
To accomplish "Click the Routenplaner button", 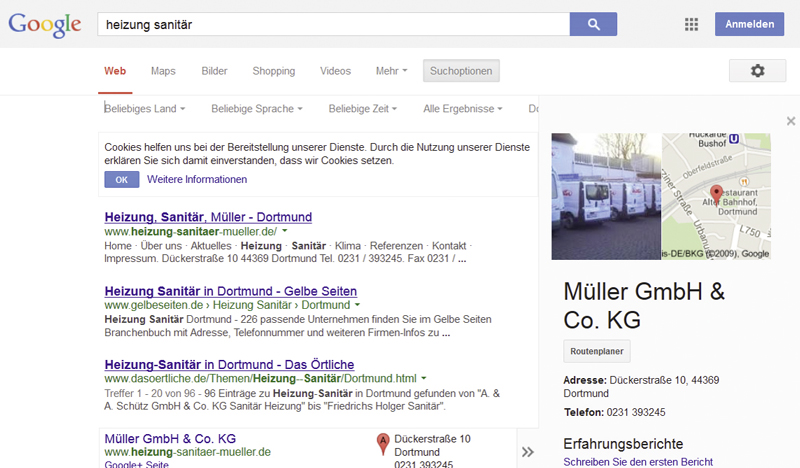I will (x=597, y=351).
